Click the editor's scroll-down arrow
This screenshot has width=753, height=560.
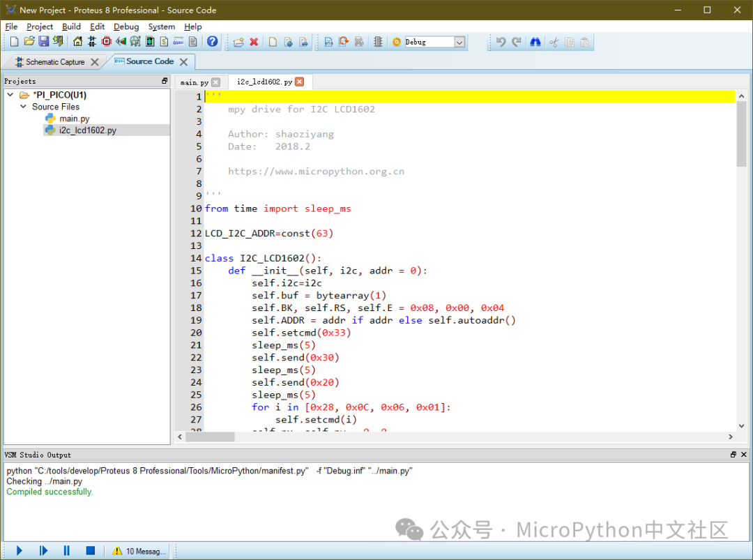tap(741, 426)
